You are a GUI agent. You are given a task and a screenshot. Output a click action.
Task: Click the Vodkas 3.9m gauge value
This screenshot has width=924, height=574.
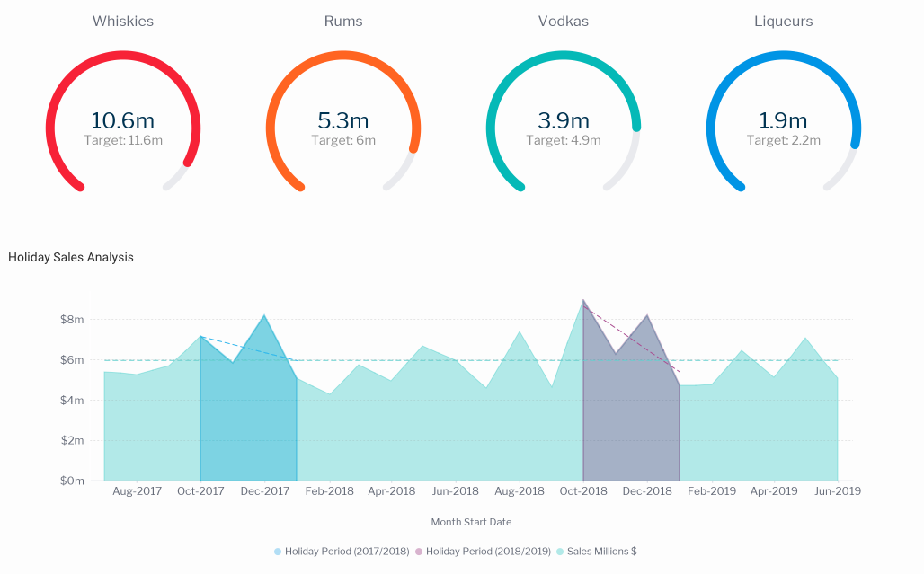(x=564, y=120)
